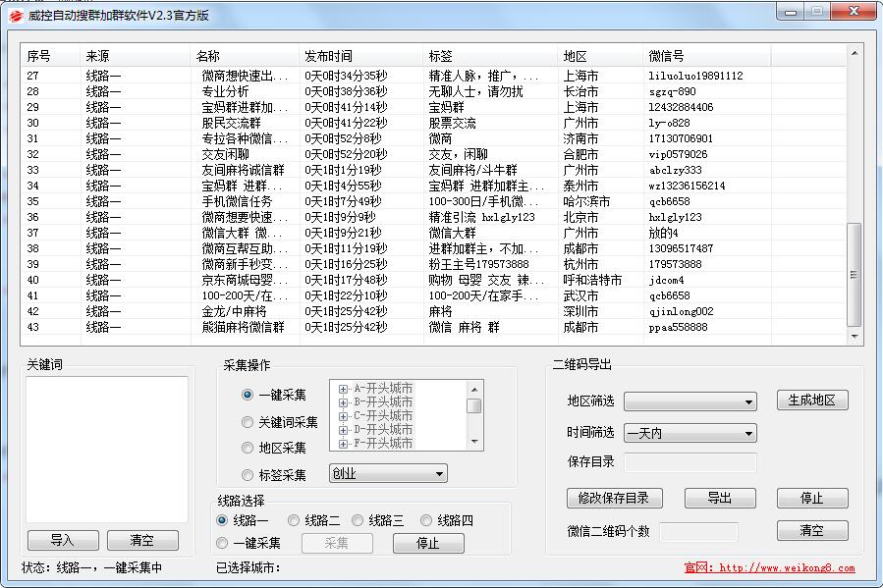Screen dimensions: 883x588
Task: Select the 一键采集 radio option in 采集操作
Action: 248,395
